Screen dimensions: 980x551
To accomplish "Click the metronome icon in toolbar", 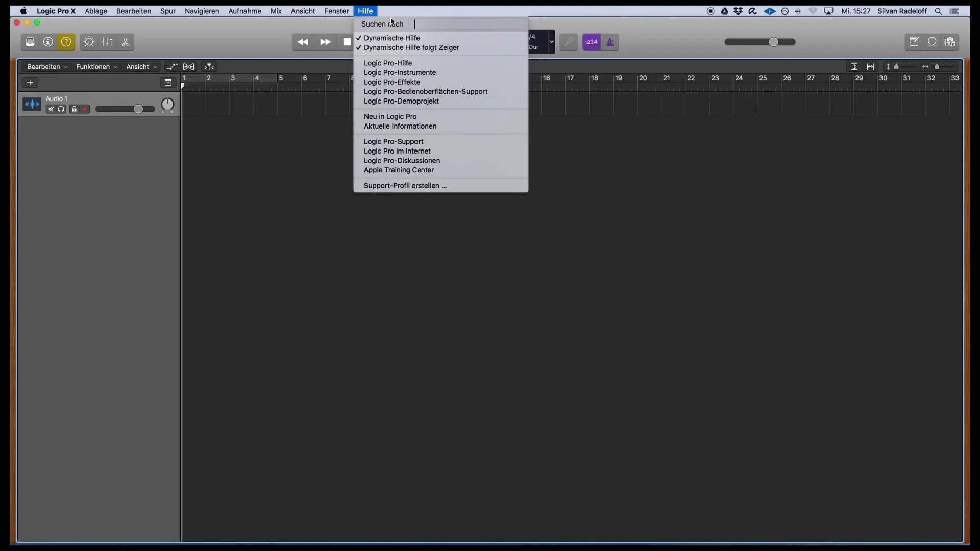I will [x=609, y=42].
